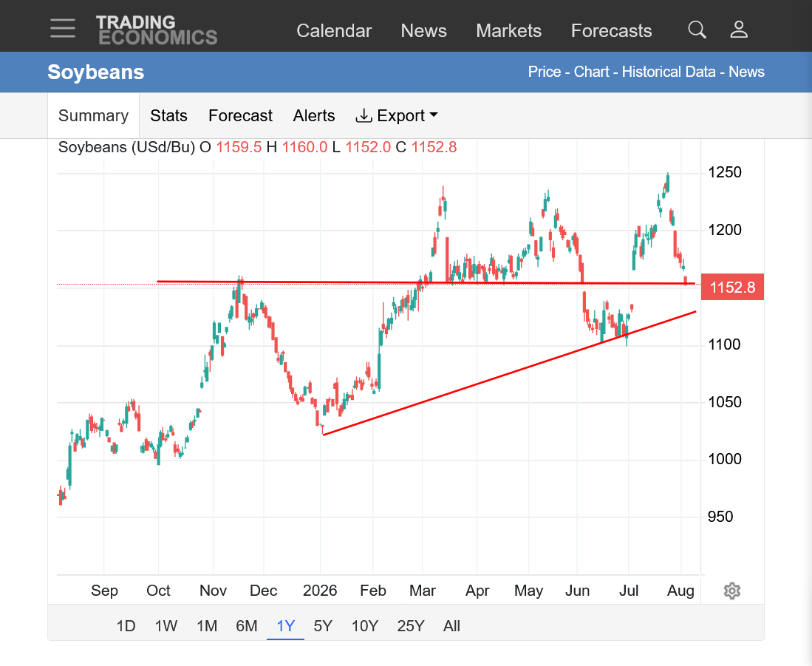Viewport: 812px width, 666px height.
Task: Open chart settings gear icon
Action: point(731,591)
